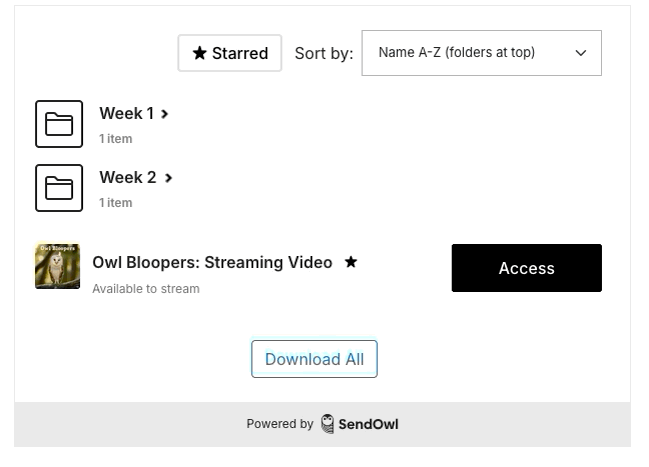649x467 pixels.
Task: Expand Week 1 using its chevron
Action: click(165, 114)
